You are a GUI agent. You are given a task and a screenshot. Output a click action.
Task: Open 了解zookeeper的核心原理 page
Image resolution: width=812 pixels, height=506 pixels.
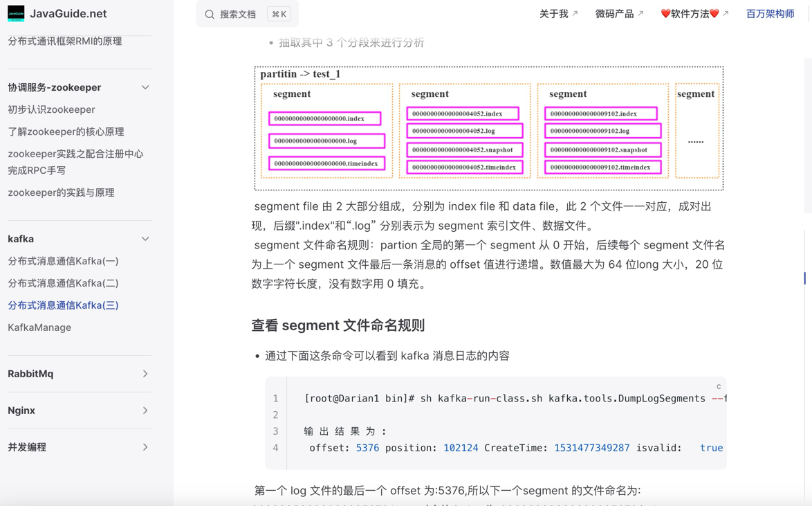tap(66, 132)
